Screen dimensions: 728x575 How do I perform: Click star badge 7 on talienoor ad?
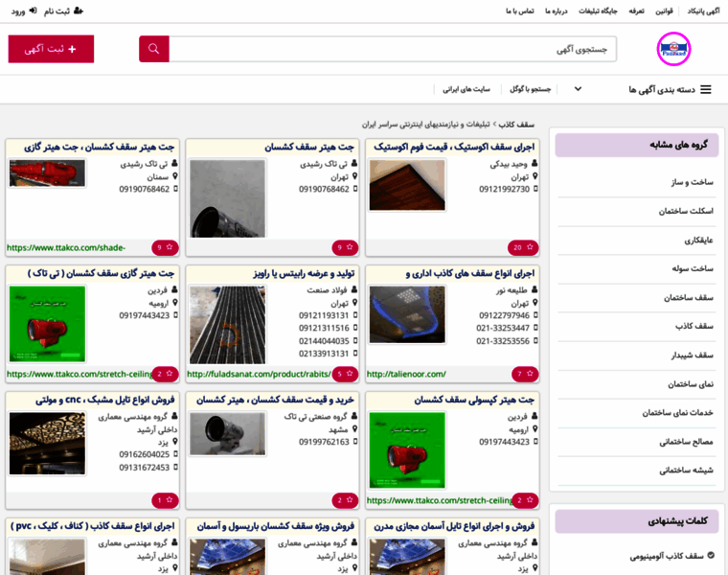coord(525,374)
